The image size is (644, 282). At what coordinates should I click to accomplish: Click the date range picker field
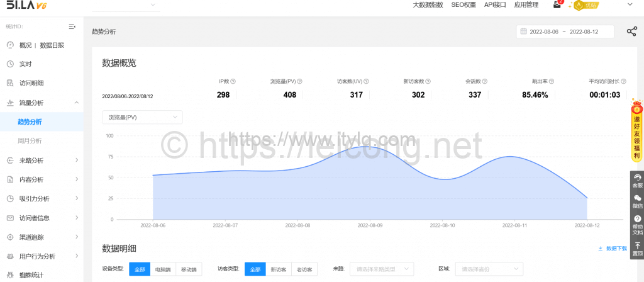point(565,31)
